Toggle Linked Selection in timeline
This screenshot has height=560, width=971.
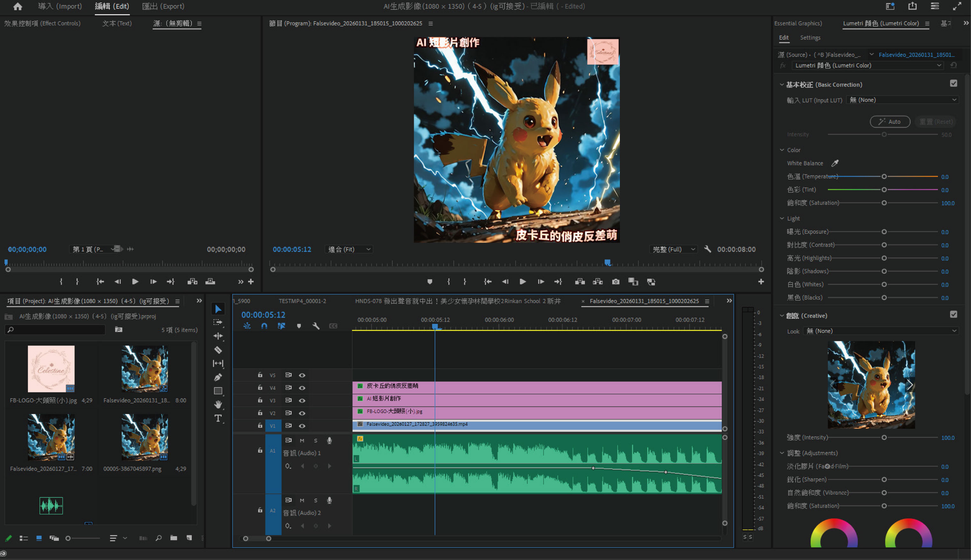281,326
